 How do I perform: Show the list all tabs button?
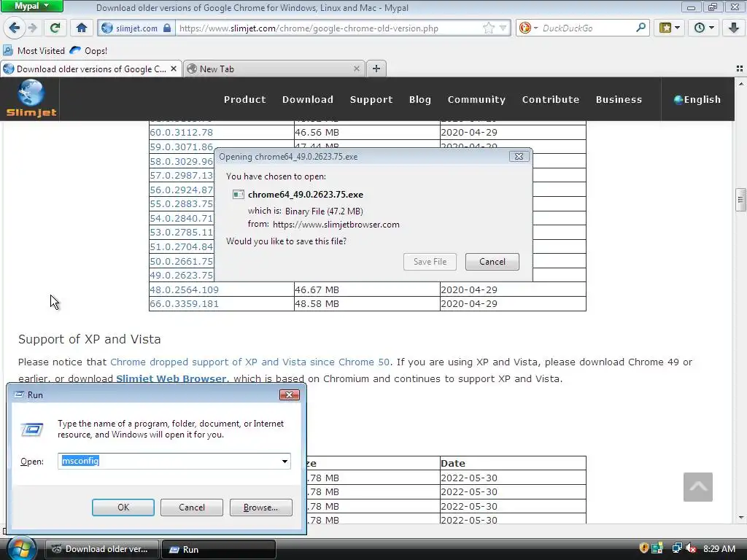point(740,69)
